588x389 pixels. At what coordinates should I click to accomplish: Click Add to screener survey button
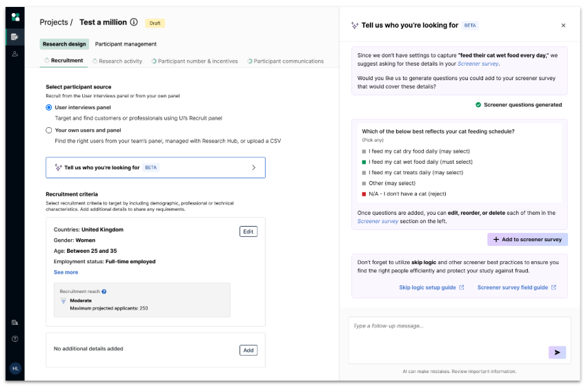527,240
